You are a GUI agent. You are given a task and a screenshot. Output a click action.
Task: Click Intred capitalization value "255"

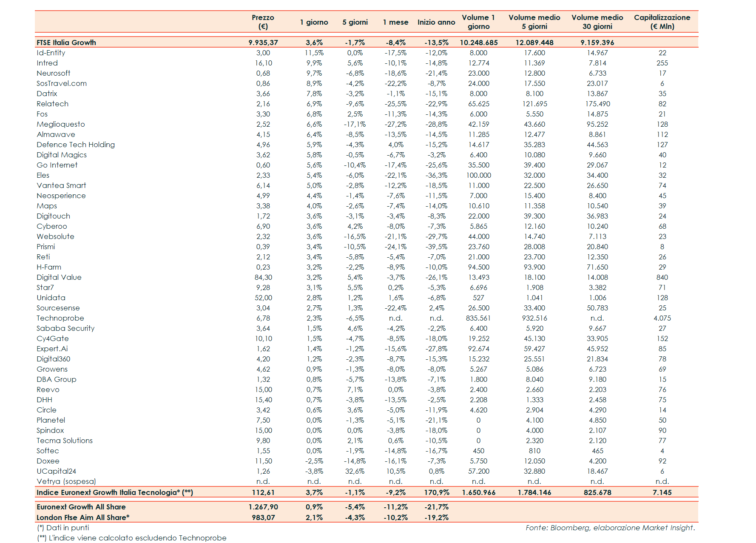click(x=662, y=63)
